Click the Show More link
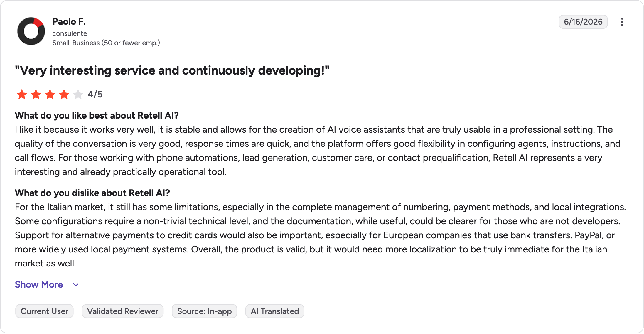This screenshot has height=334, width=644. pos(39,284)
